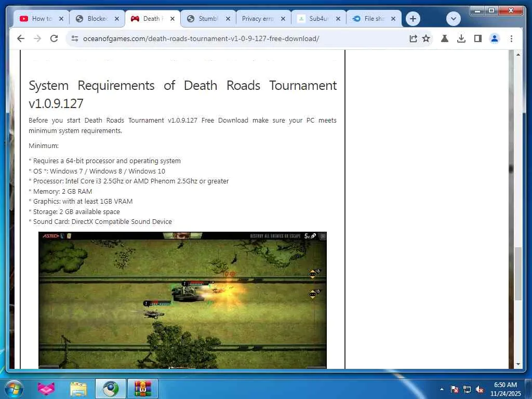This screenshot has width=532, height=399.
Task: Click the 'System Requirements of Death Roads Tournament' heading
Action: [x=182, y=95]
